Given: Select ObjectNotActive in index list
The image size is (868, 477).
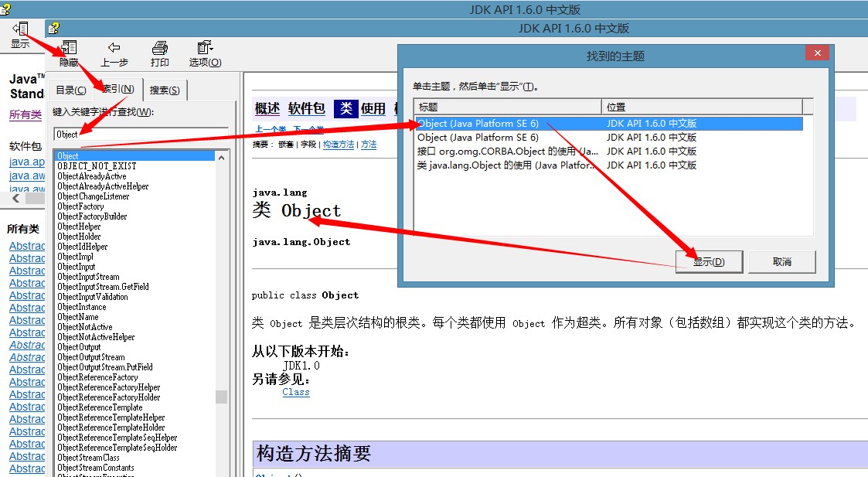Looking at the screenshot, I should click(85, 327).
